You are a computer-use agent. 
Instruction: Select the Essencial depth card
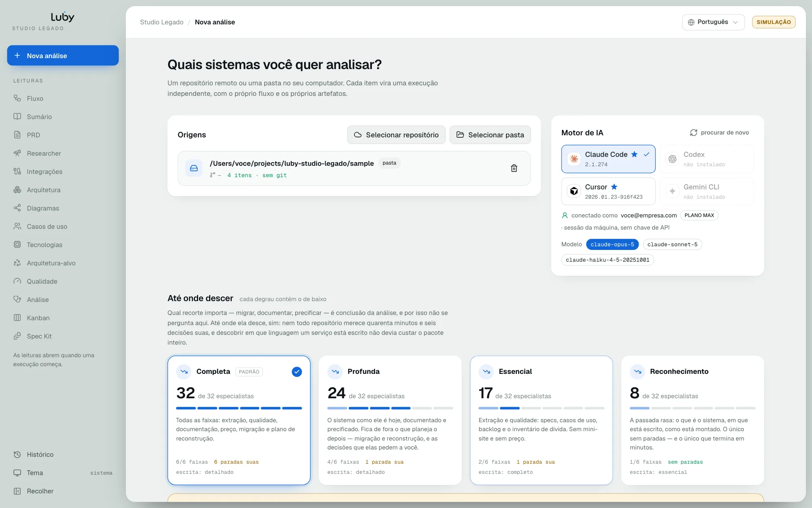541,420
